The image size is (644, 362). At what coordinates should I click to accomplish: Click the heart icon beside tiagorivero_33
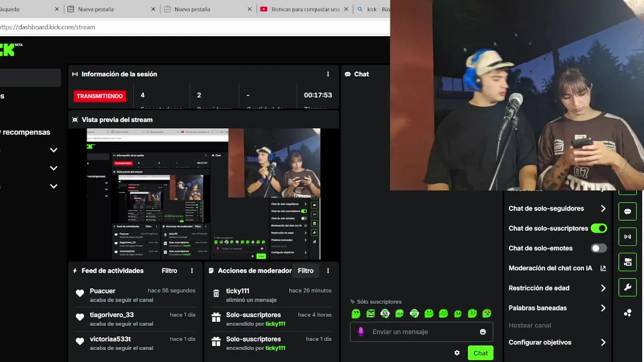click(x=79, y=317)
